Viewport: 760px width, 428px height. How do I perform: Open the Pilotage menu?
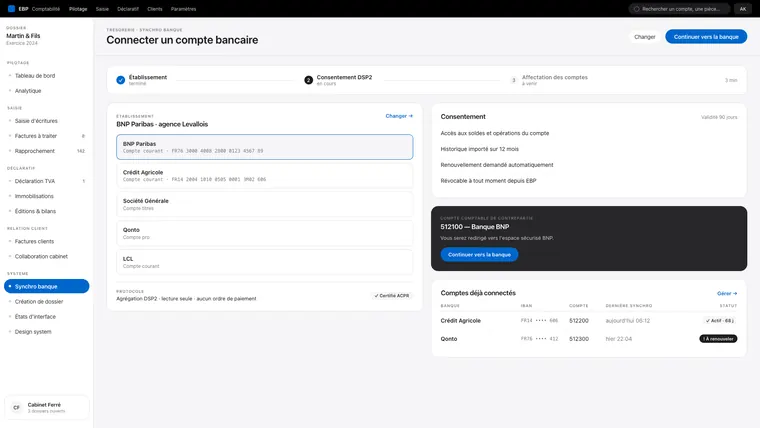pos(78,9)
